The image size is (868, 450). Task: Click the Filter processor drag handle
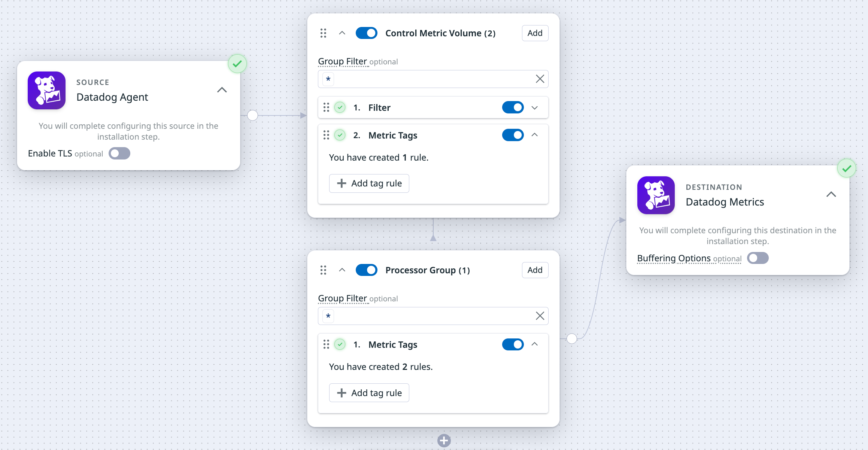coord(326,107)
